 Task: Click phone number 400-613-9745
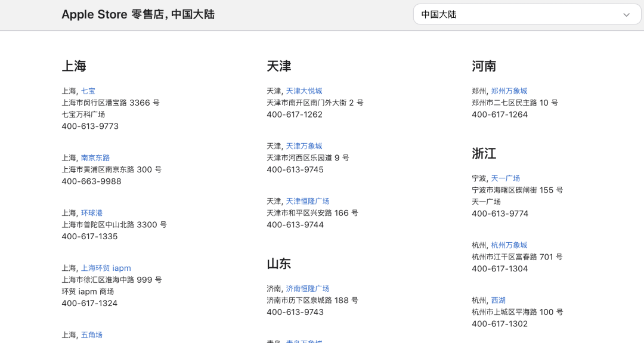295,169
